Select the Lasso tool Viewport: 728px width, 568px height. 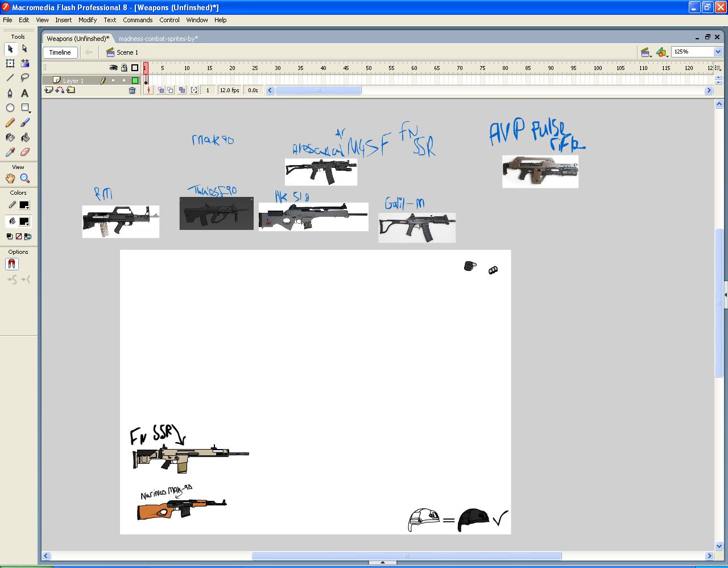click(x=25, y=78)
